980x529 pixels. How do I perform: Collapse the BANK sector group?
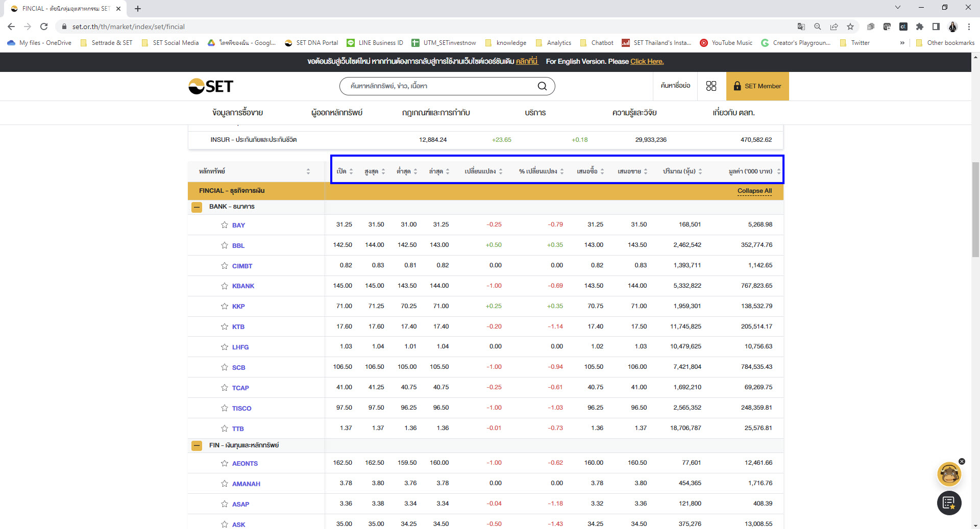click(197, 207)
